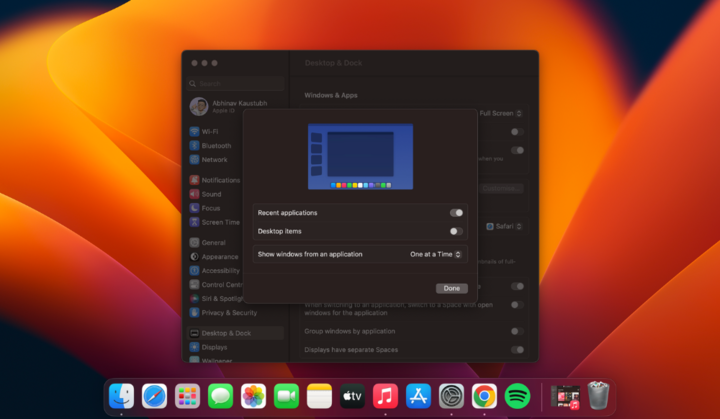This screenshot has width=720, height=419.
Task: Toggle Displays have separate Spaces switch
Action: 518,350
